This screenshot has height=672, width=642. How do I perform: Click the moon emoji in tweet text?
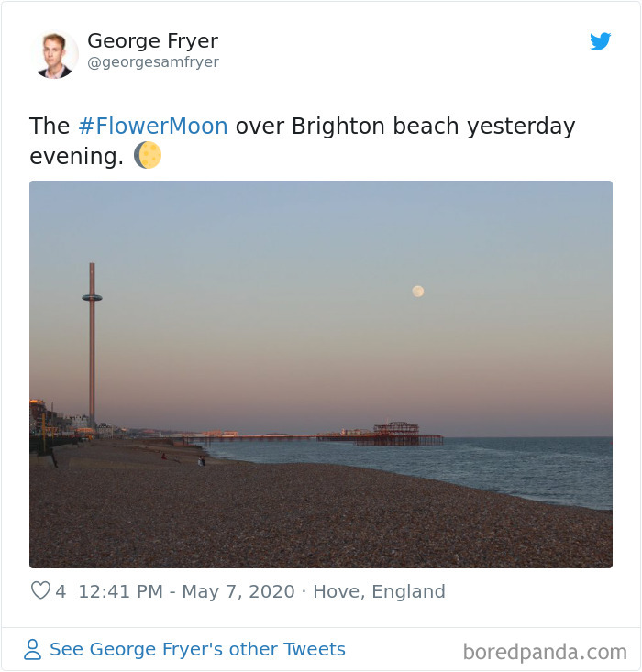(148, 155)
